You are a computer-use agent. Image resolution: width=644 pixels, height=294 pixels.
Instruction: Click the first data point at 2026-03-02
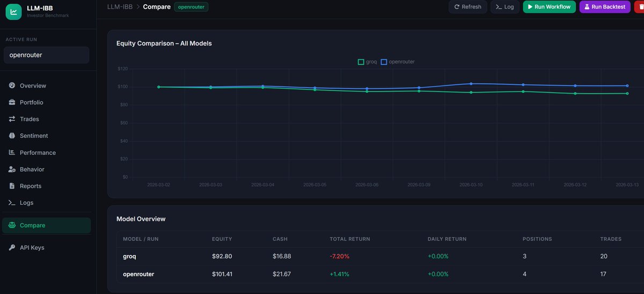[x=159, y=87]
